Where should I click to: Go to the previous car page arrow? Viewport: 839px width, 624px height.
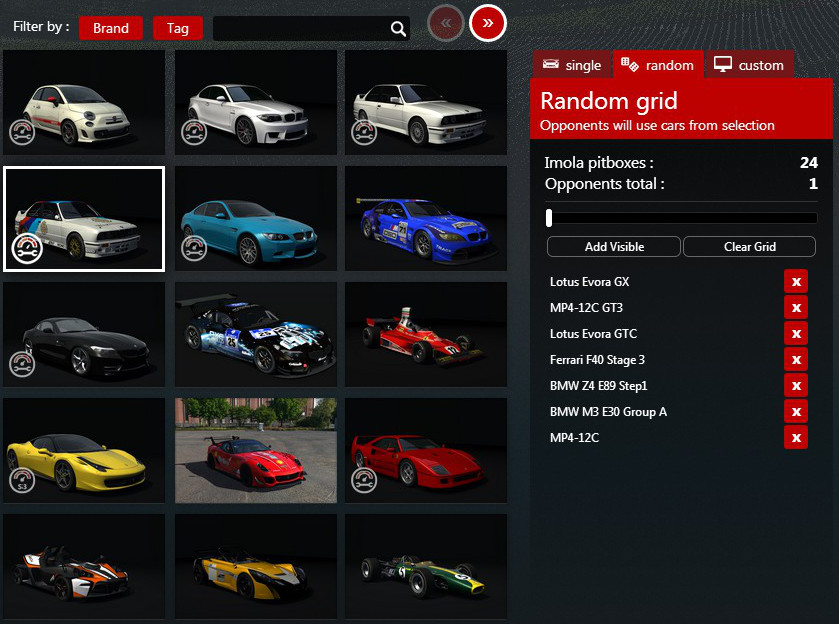[x=445, y=23]
